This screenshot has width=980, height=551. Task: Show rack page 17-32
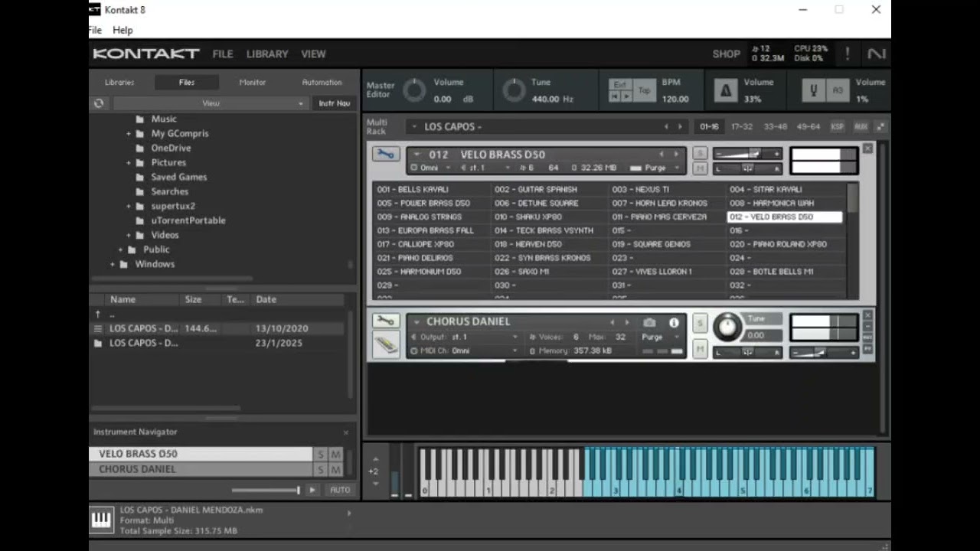point(742,126)
